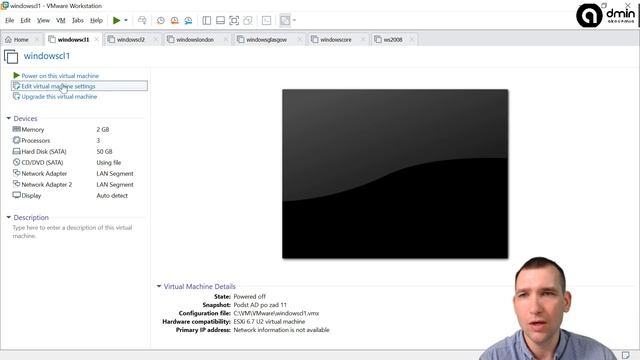Click the status bar message icon
The width and height of the screenshot is (640, 360).
625,356
